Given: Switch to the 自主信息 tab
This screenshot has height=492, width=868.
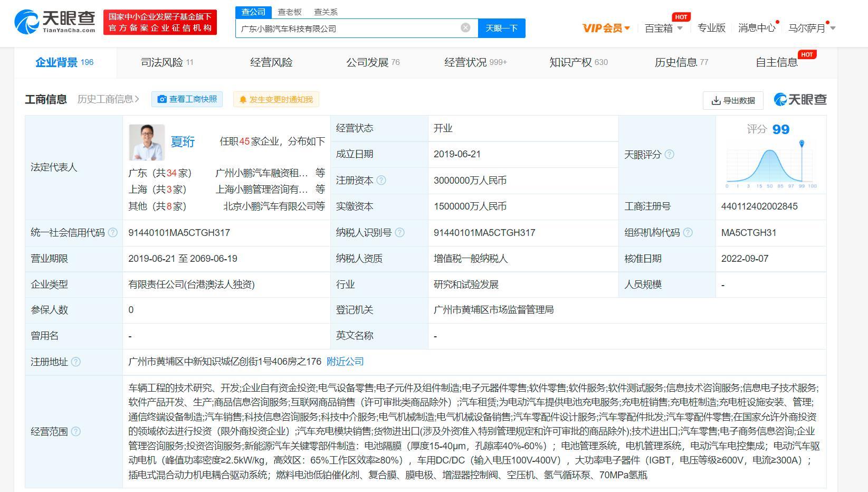Looking at the screenshot, I should coord(777,62).
